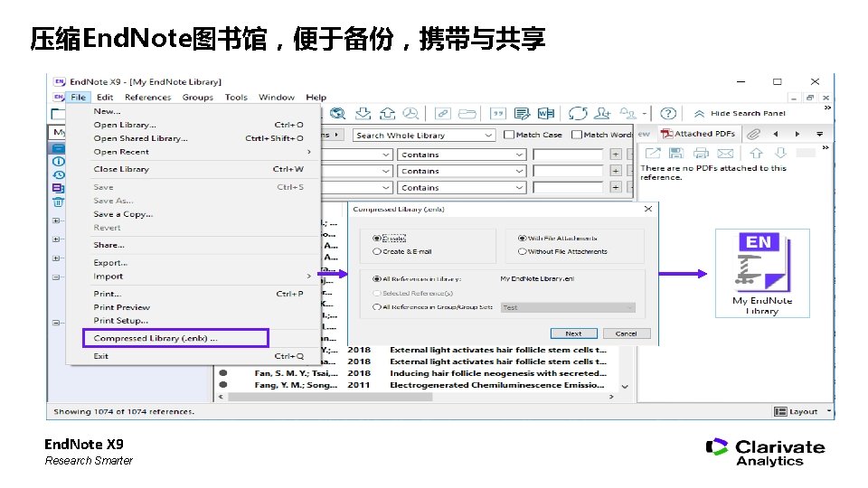Open the Edit menu

coord(105,98)
